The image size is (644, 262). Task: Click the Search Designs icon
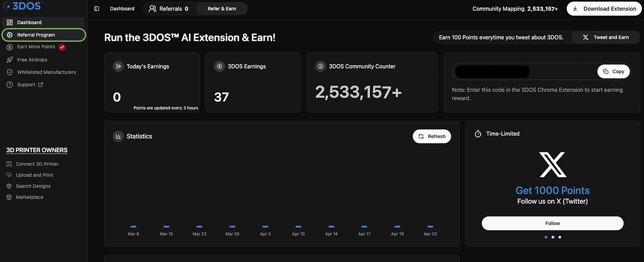click(x=10, y=186)
